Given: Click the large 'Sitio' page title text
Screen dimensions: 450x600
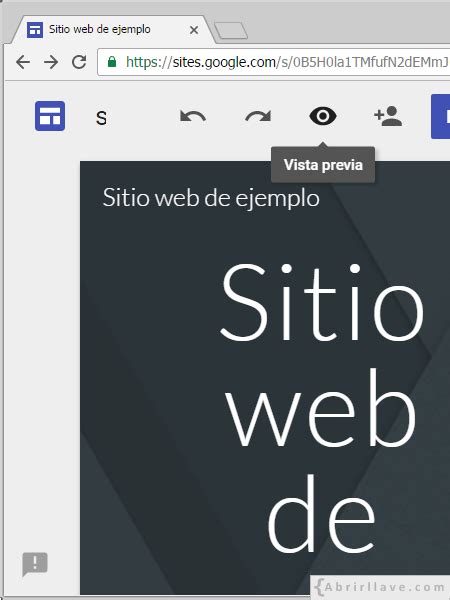Looking at the screenshot, I should click(x=322, y=302).
